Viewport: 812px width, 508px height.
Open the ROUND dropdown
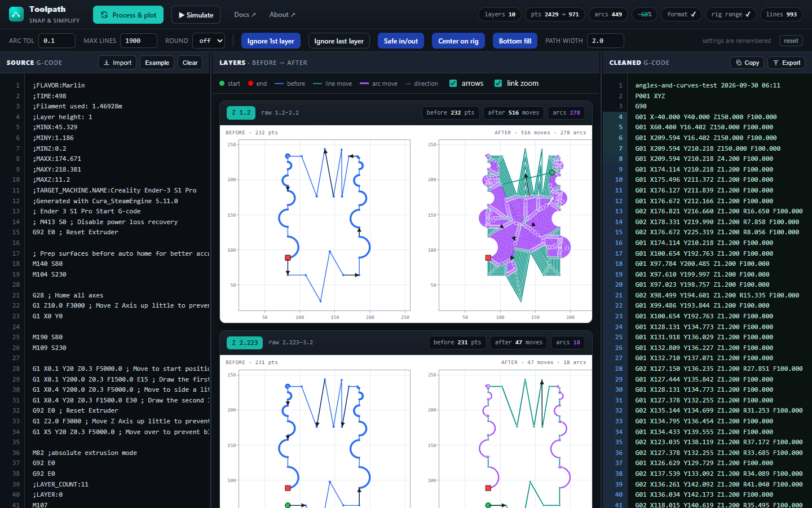[209, 41]
